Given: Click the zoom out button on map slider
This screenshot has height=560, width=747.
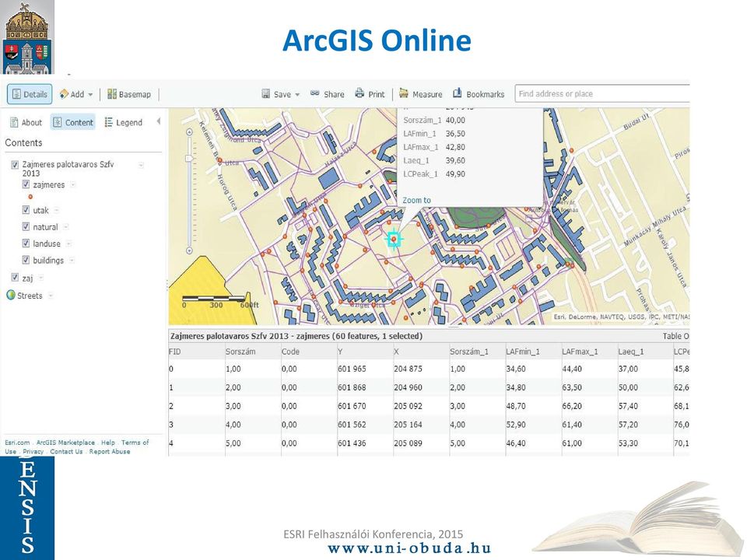Looking at the screenshot, I should click(189, 250).
